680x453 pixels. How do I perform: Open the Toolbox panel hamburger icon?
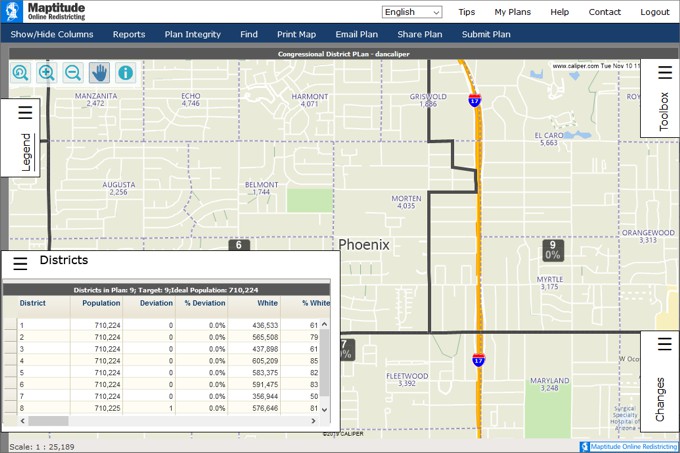[x=664, y=73]
